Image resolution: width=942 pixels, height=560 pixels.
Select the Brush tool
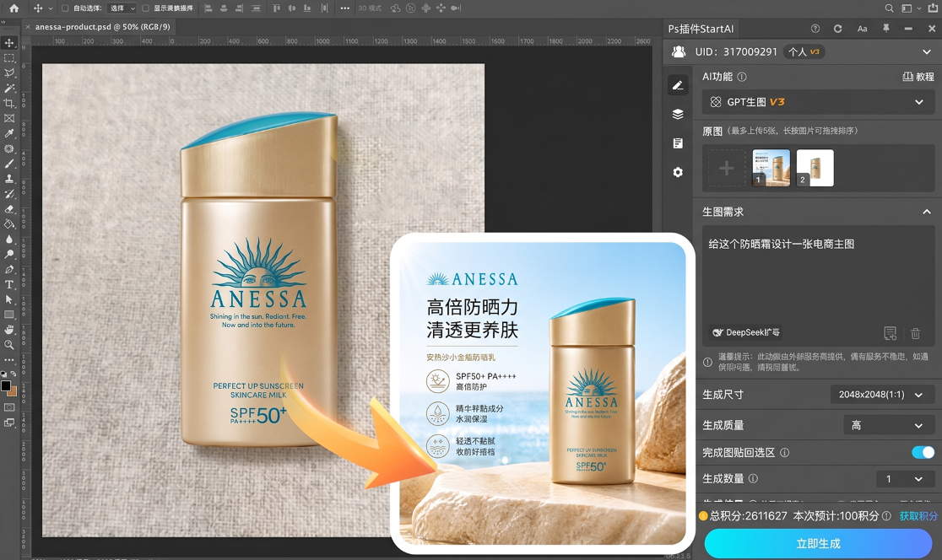[9, 164]
